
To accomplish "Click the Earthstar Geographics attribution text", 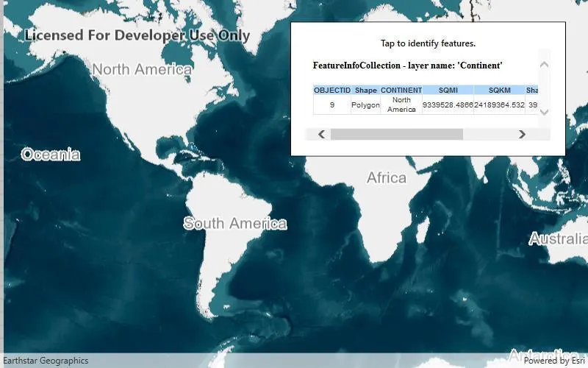I will coord(46,361).
